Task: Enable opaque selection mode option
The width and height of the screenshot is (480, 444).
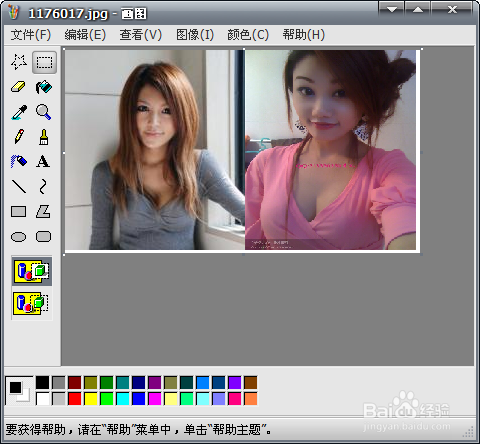Action: pyautogui.click(x=32, y=271)
